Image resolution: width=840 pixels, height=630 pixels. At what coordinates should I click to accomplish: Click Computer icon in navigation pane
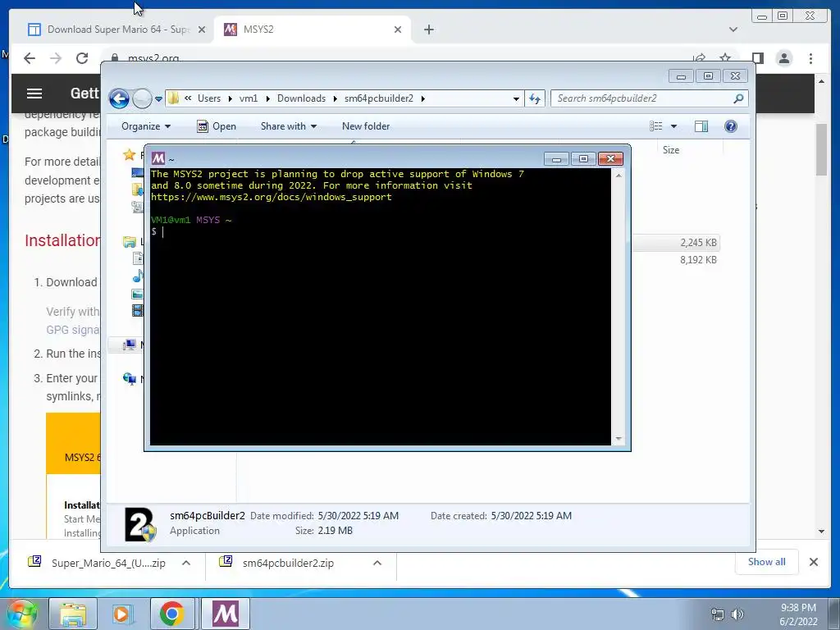point(129,345)
